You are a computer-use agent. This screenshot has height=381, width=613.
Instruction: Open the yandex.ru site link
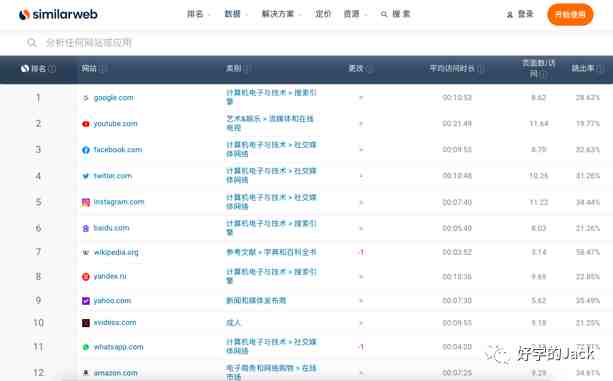110,276
